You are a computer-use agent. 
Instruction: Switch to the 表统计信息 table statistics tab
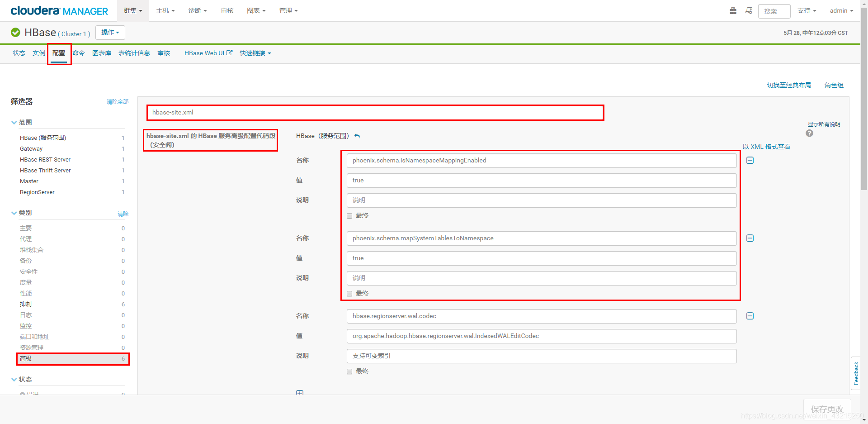click(134, 53)
